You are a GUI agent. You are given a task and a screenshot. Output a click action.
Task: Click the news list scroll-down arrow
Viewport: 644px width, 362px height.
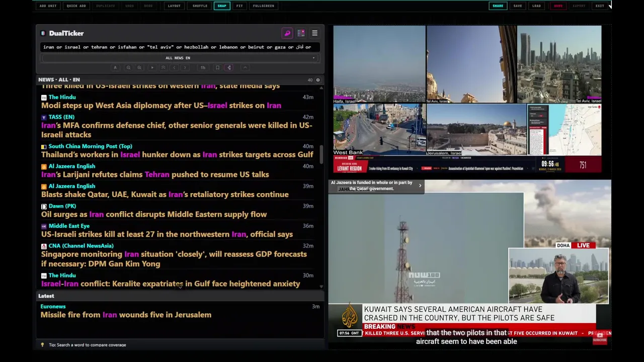click(x=321, y=287)
